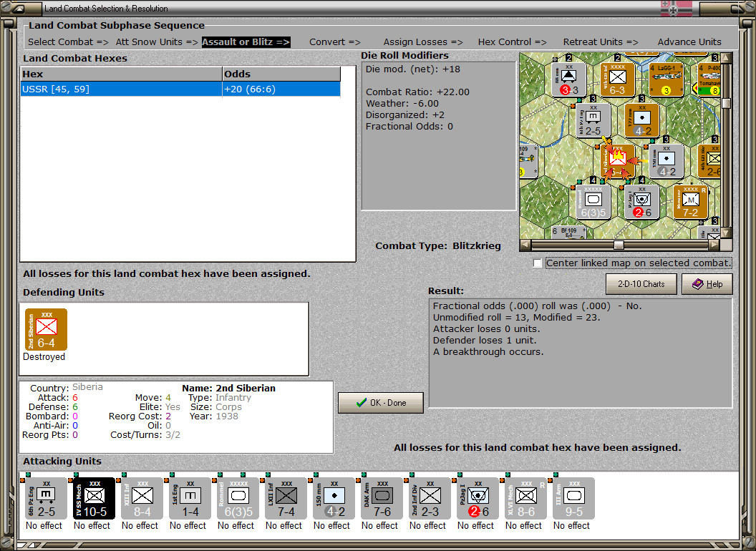Viewport: 756px width, 551px height.
Task: Click the Convert subphase label
Action: pos(335,42)
